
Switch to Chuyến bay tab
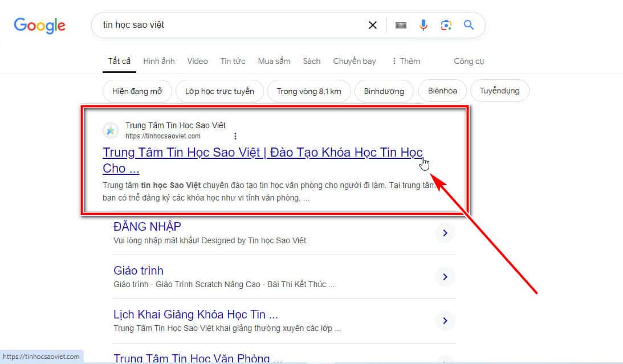[x=355, y=61]
